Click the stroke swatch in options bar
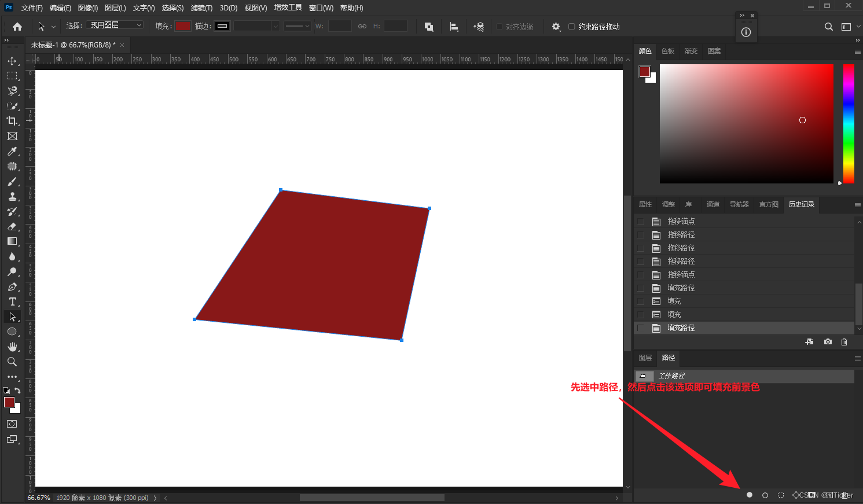The height and width of the screenshot is (504, 863). (x=222, y=26)
